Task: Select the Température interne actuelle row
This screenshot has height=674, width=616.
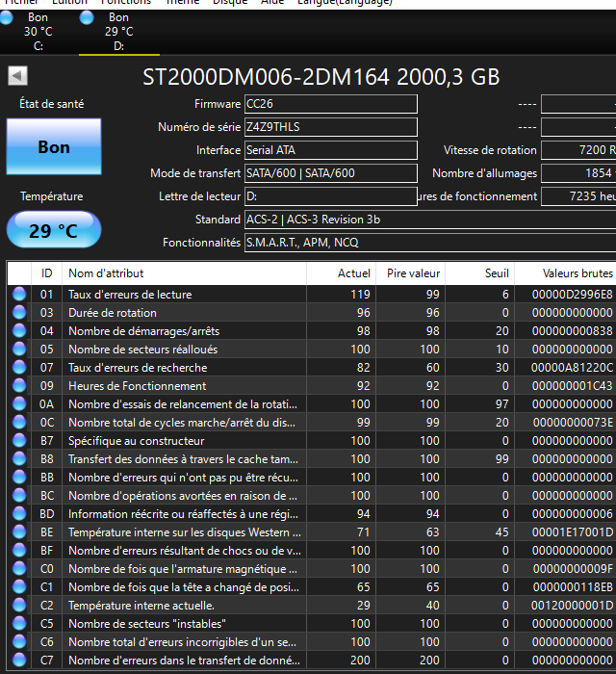Action: click(x=312, y=605)
